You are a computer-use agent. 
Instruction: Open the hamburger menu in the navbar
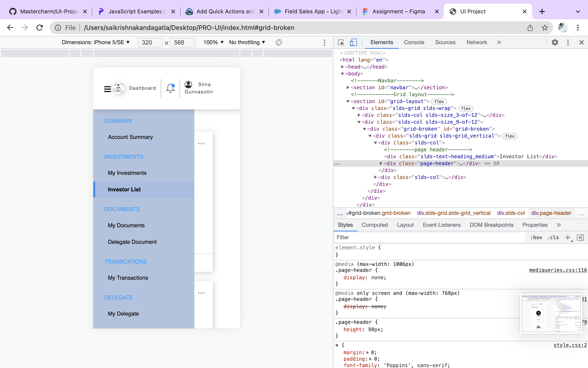[x=107, y=89]
